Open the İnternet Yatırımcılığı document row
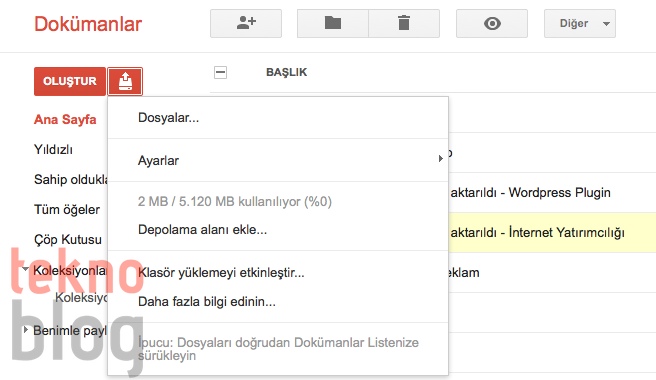Screen dimensions: 656x380 [x=552, y=232]
